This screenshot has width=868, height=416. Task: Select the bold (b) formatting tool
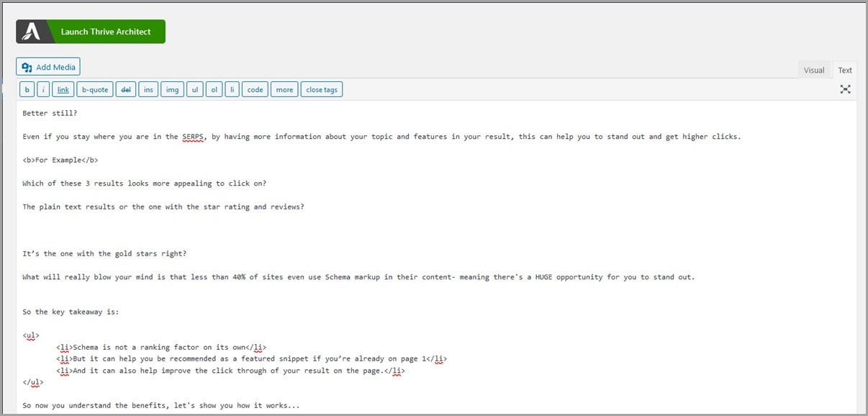coord(27,89)
